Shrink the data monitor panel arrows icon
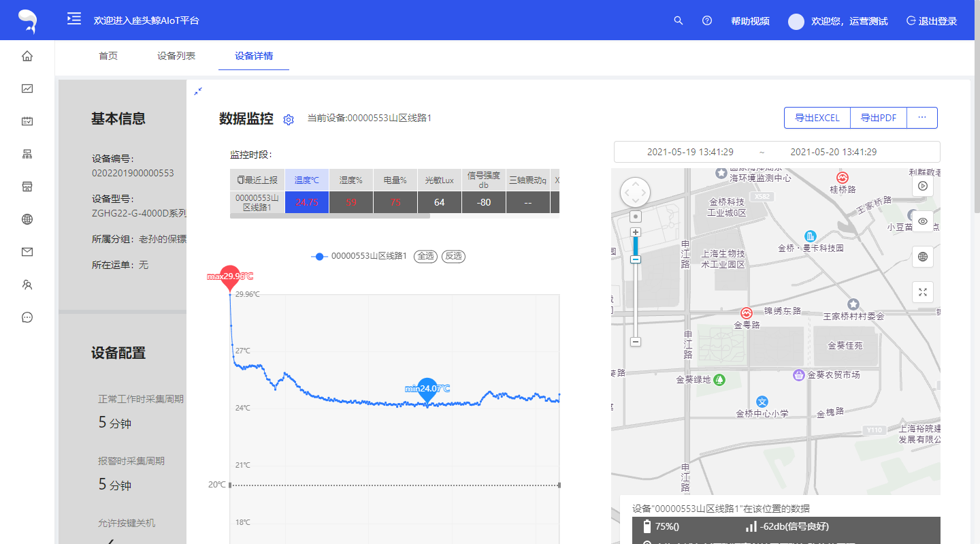This screenshot has height=544, width=980. [x=198, y=91]
